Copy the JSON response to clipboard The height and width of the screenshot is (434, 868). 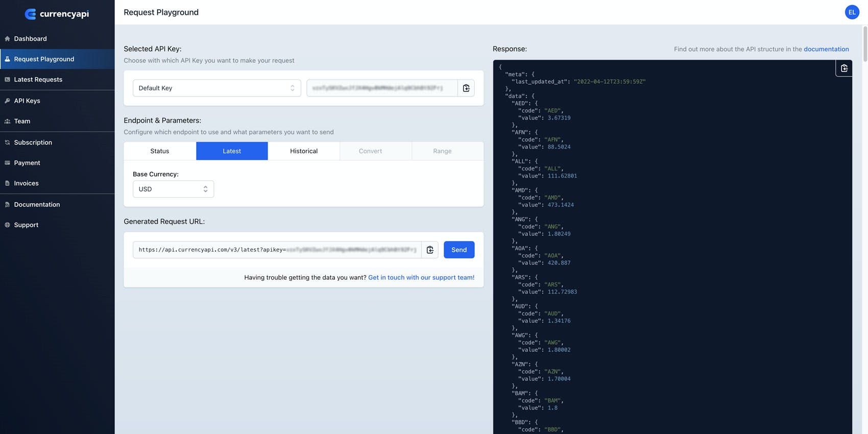pos(844,68)
